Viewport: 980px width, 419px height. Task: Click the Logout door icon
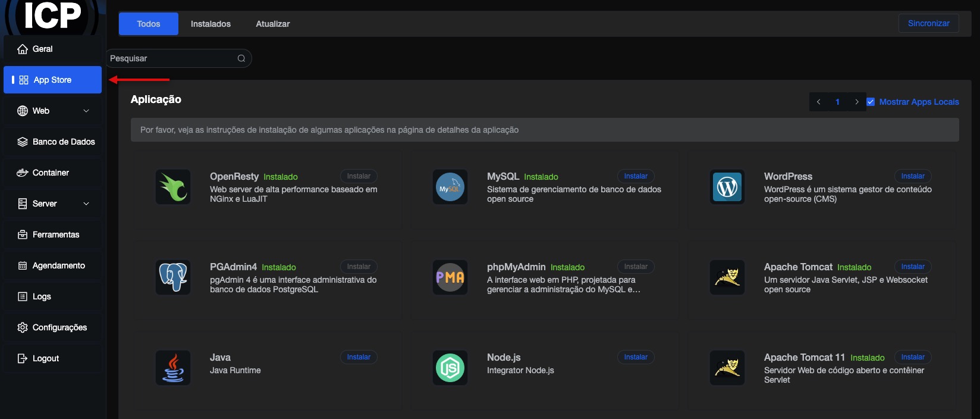point(23,358)
